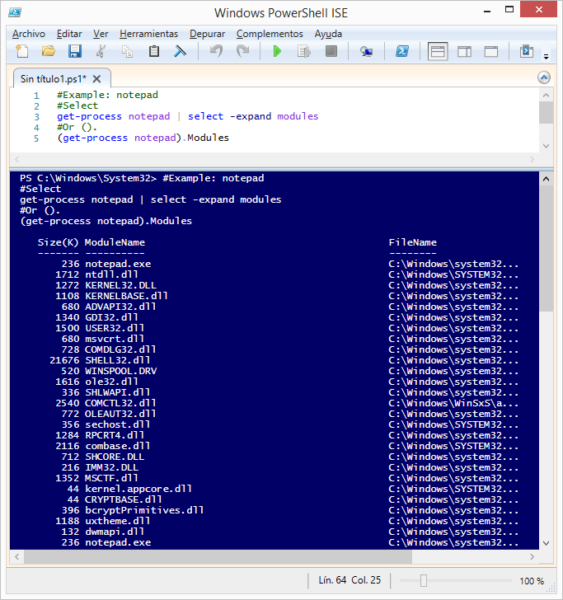Click the console scrollbar down arrow
Viewport: 563px width, 600px height.
[x=546, y=543]
